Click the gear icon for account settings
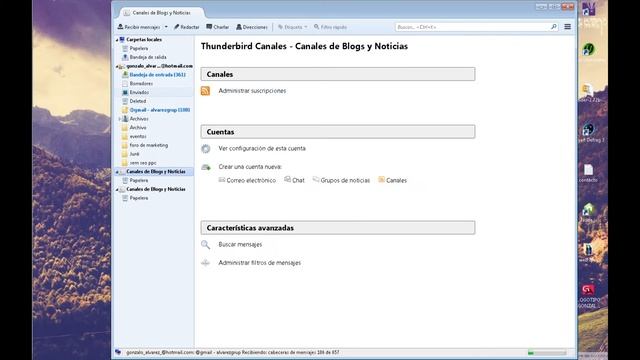 206,149
